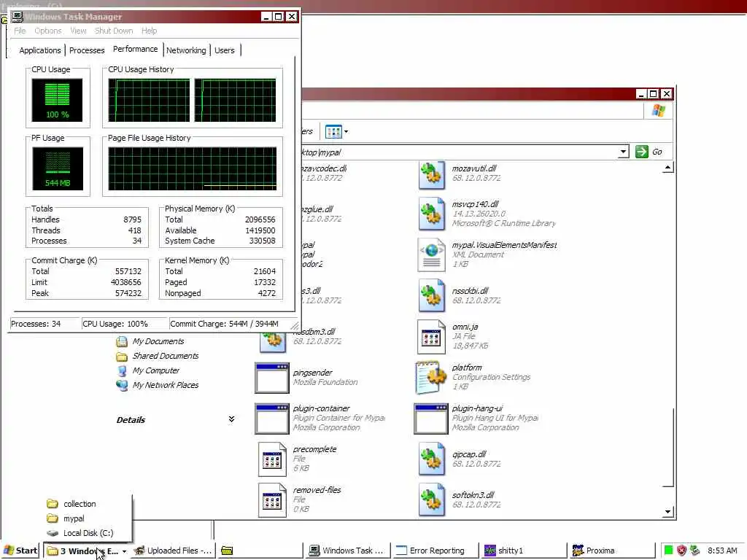Select the softokn3.dll file icon
Screen dimensions: 747x560
432,499
